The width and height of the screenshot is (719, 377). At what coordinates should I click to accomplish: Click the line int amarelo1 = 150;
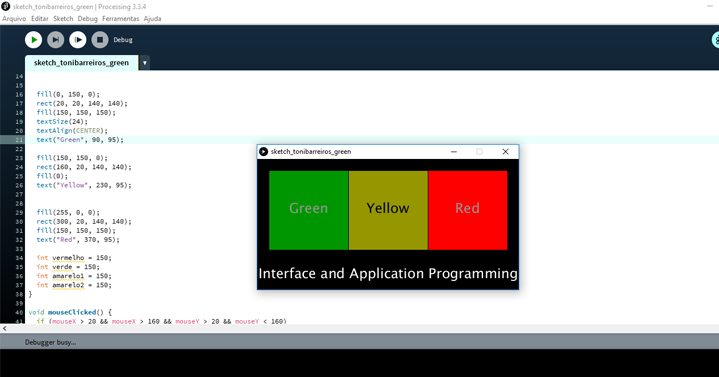74,276
